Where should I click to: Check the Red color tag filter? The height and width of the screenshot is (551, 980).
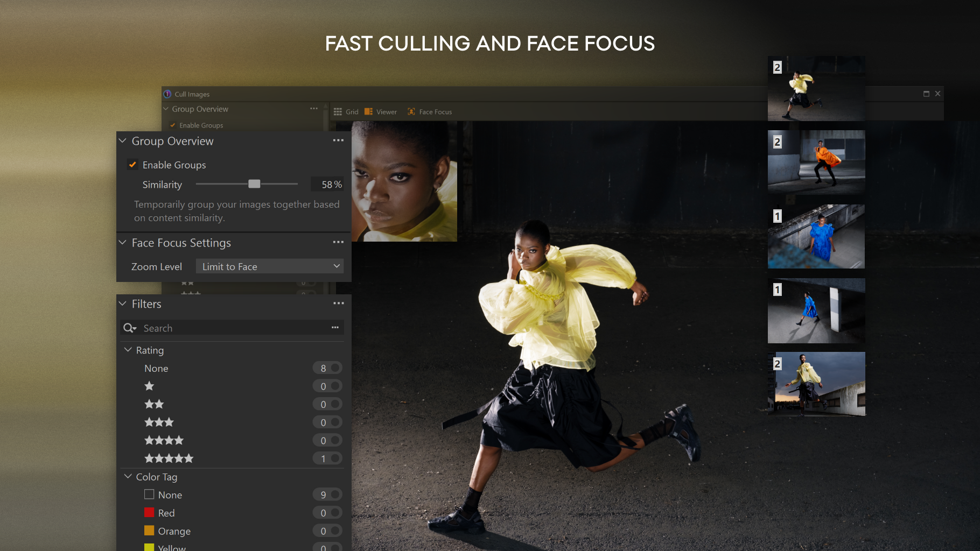149,512
